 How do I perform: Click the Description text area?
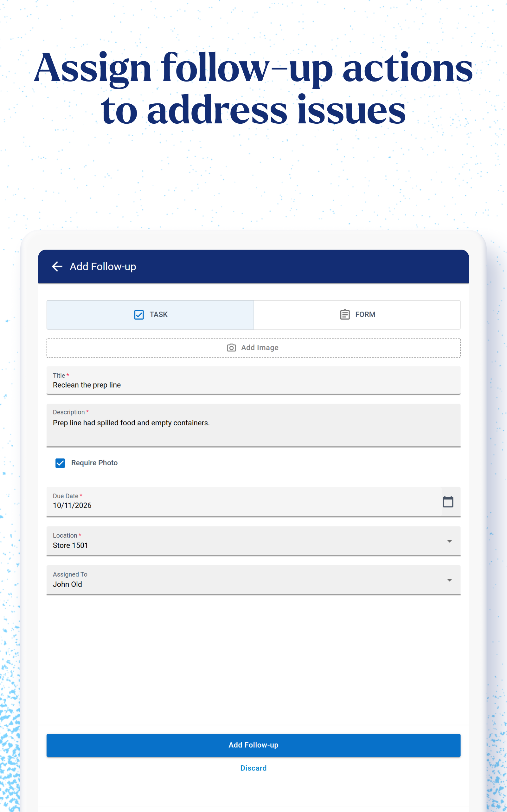tap(253, 425)
